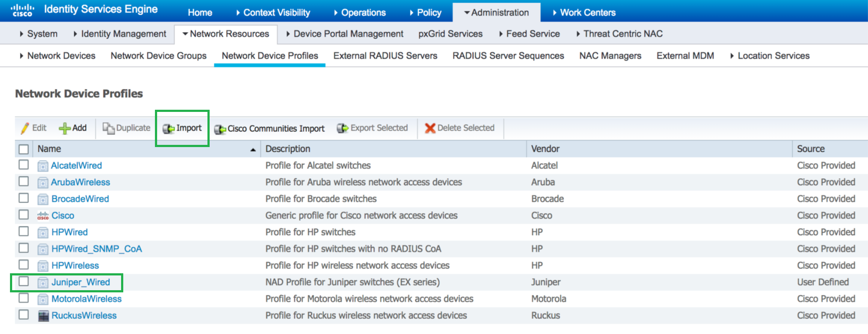Click the Import arrow icon
The height and width of the screenshot is (334, 868).
pos(168,129)
